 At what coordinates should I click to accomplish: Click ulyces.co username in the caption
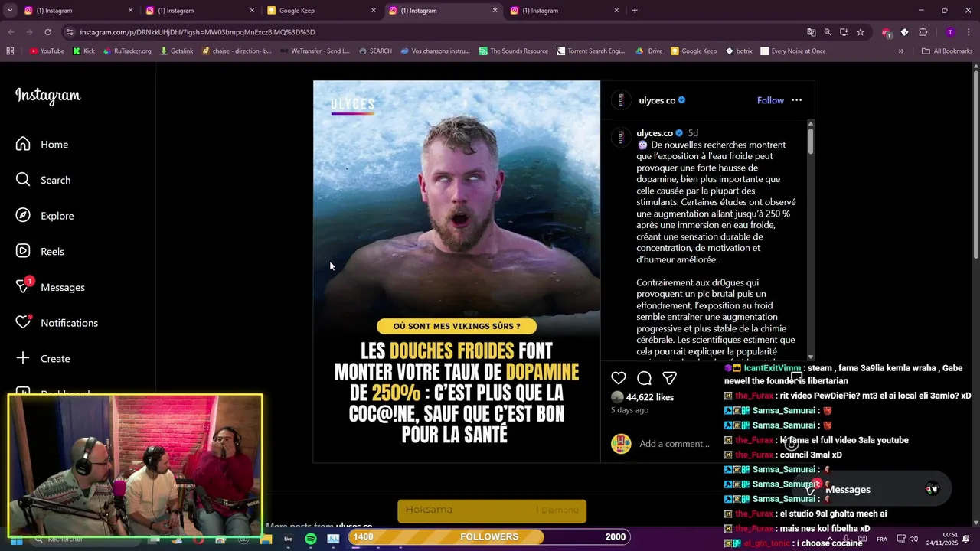click(x=655, y=133)
